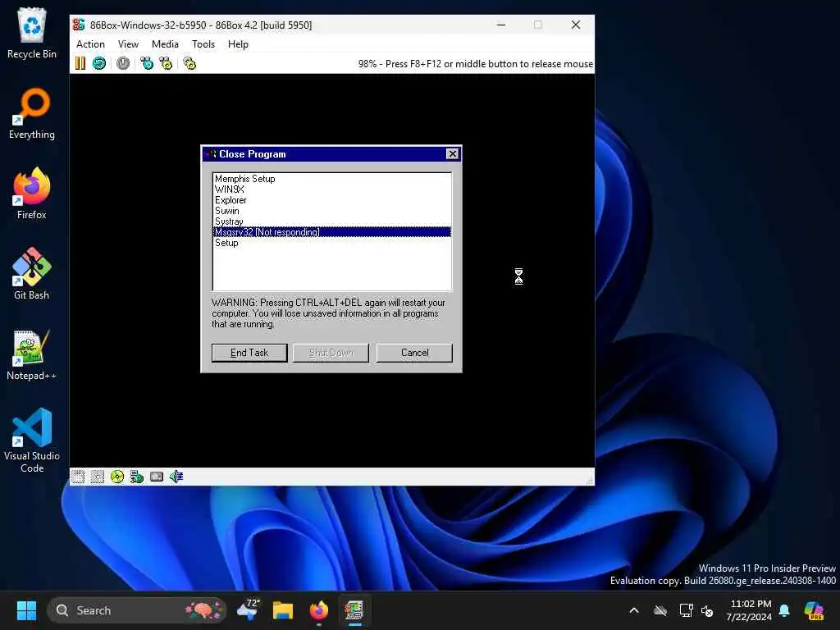Image resolution: width=840 pixels, height=630 pixels.
Task: Click 86Box icon in taskbar
Action: coord(354,610)
